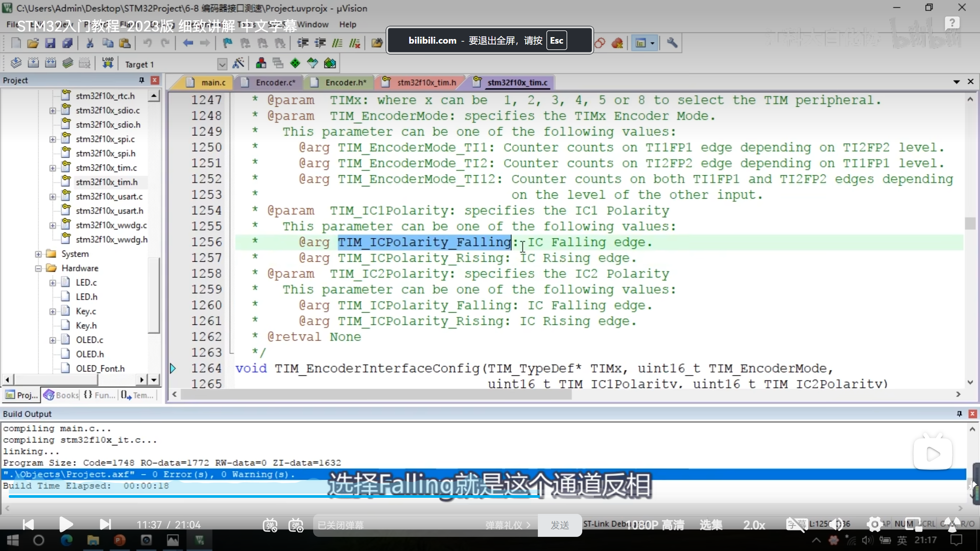Click the Cut scissors toolbar icon

coord(90,43)
